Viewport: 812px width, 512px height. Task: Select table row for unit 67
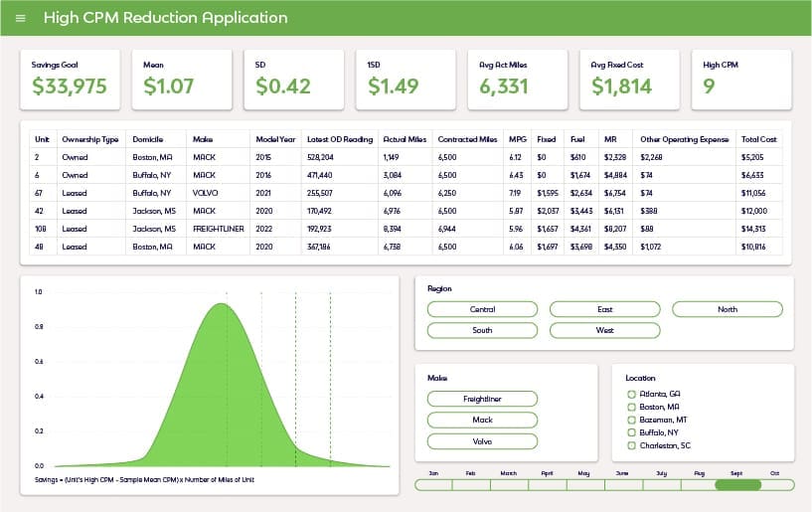(406, 193)
